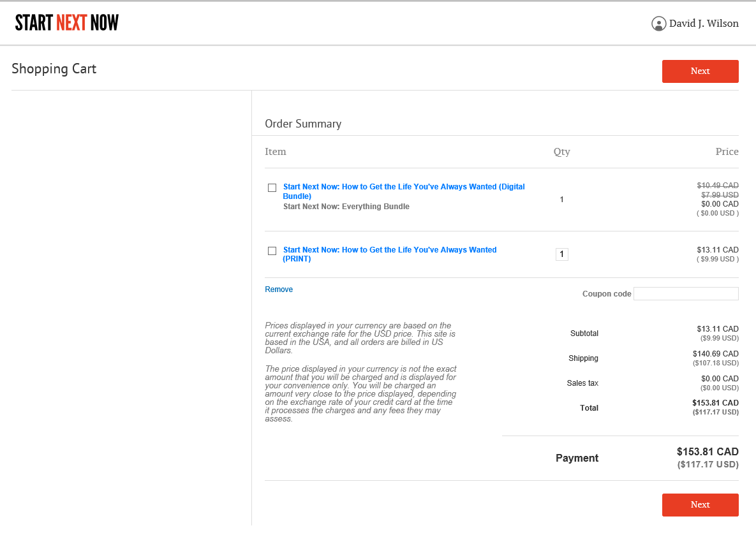Click the Subtotal label
The height and width of the screenshot is (535, 756).
click(x=584, y=333)
